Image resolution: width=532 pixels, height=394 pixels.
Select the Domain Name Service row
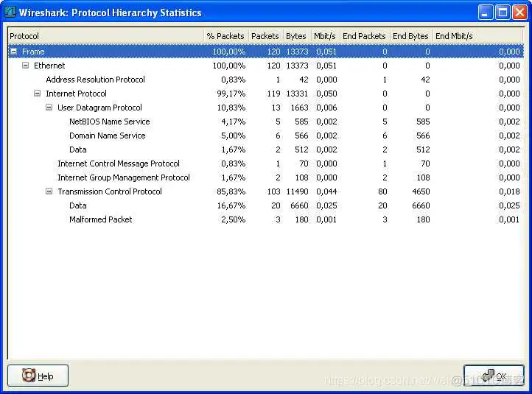pyautogui.click(x=107, y=136)
